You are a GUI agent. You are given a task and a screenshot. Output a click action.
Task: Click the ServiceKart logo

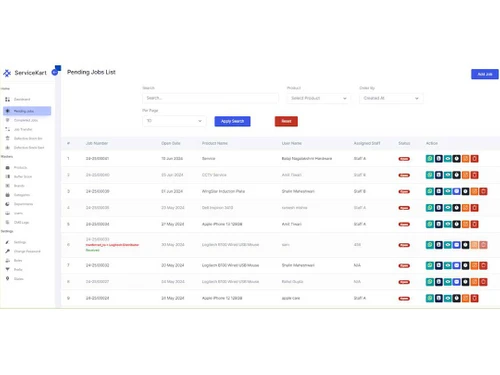25,73
